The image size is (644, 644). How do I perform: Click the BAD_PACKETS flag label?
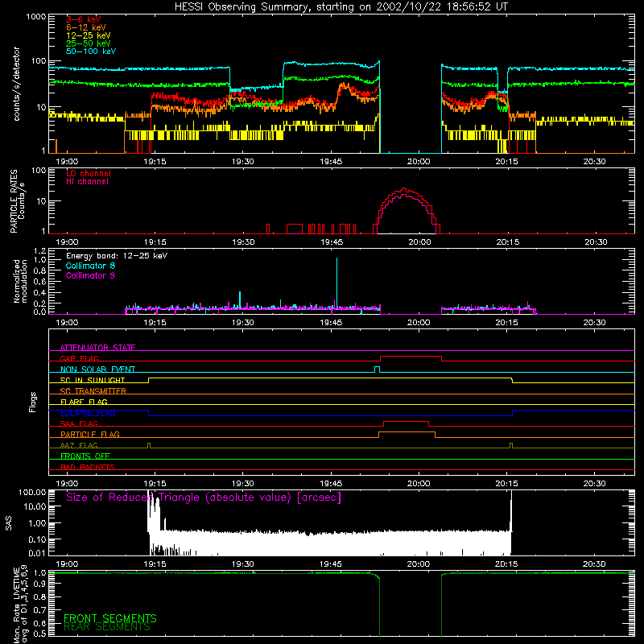pos(88,467)
